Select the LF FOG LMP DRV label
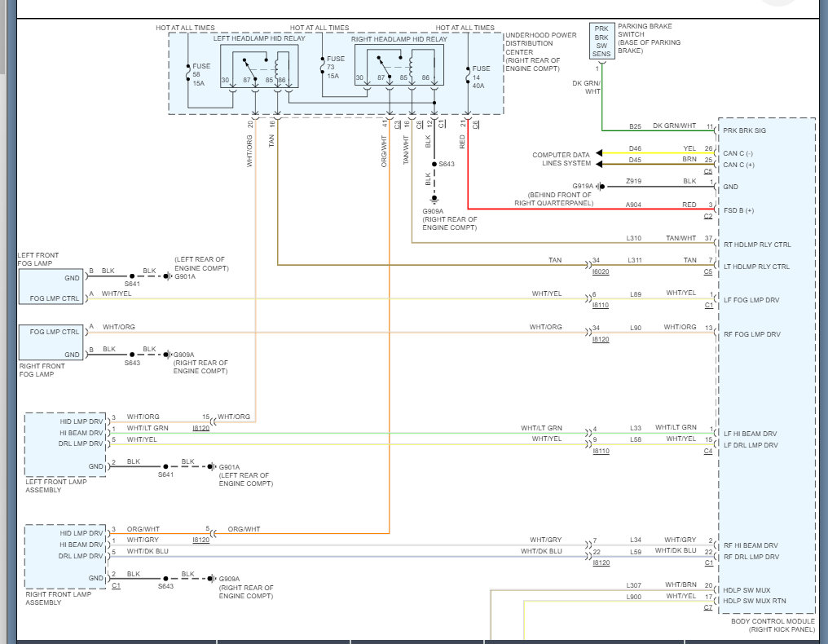828x644 pixels. click(x=751, y=300)
